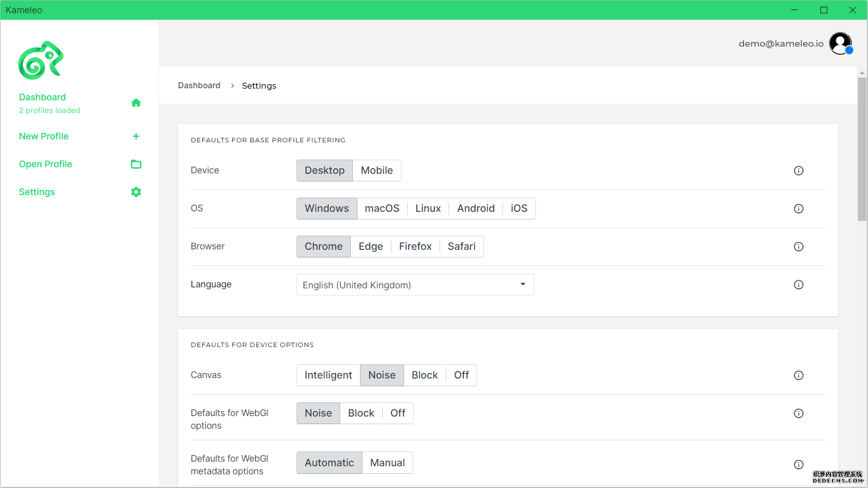Open the New Profile menu item

pos(44,136)
